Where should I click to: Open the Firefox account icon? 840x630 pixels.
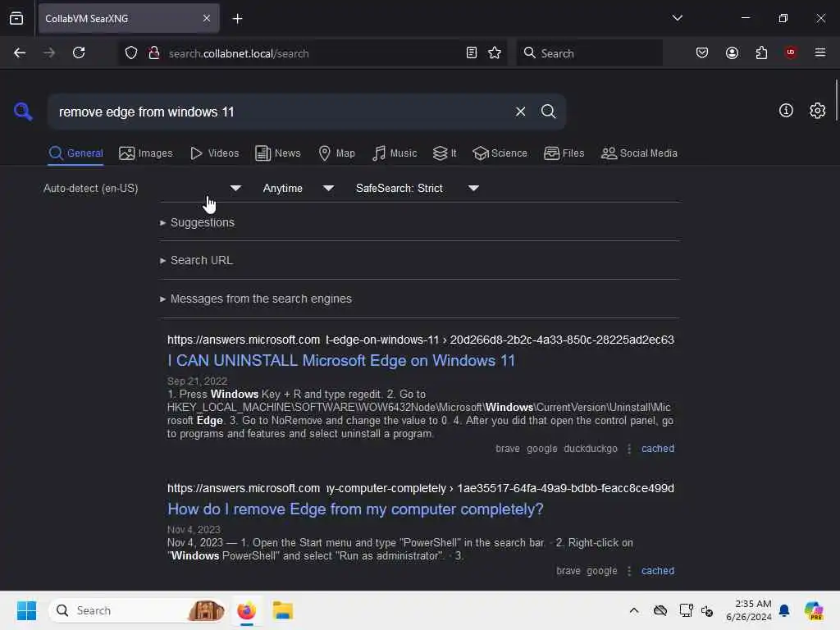coord(732,53)
